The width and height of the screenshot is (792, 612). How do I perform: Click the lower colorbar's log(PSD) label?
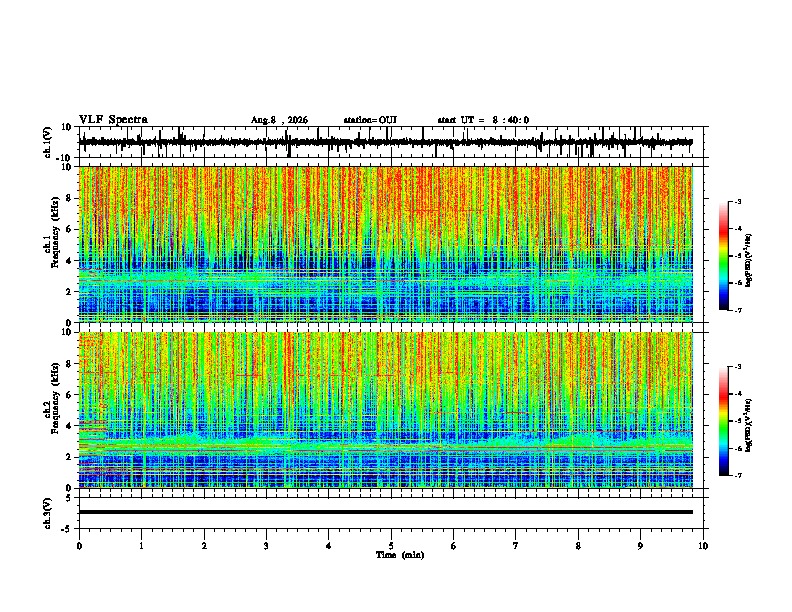(x=748, y=426)
